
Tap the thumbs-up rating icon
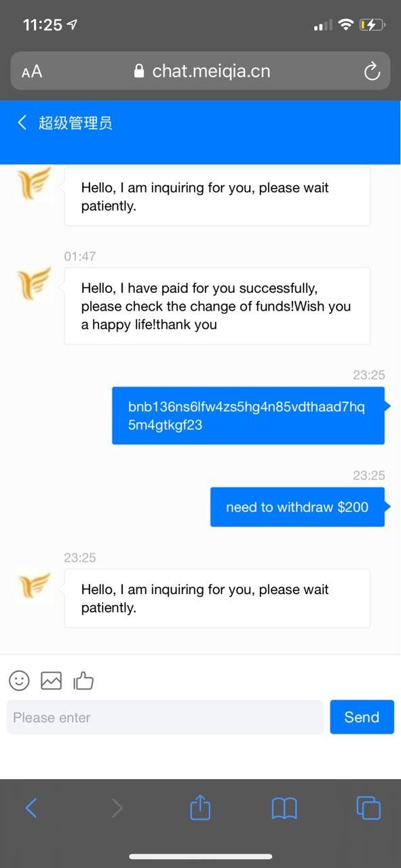83,680
